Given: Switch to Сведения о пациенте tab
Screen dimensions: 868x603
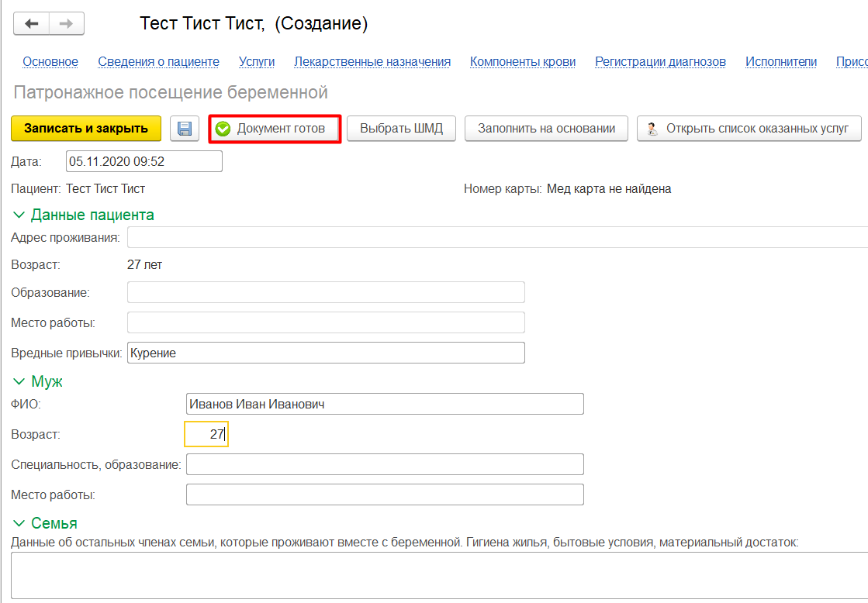Looking at the screenshot, I should (x=158, y=62).
